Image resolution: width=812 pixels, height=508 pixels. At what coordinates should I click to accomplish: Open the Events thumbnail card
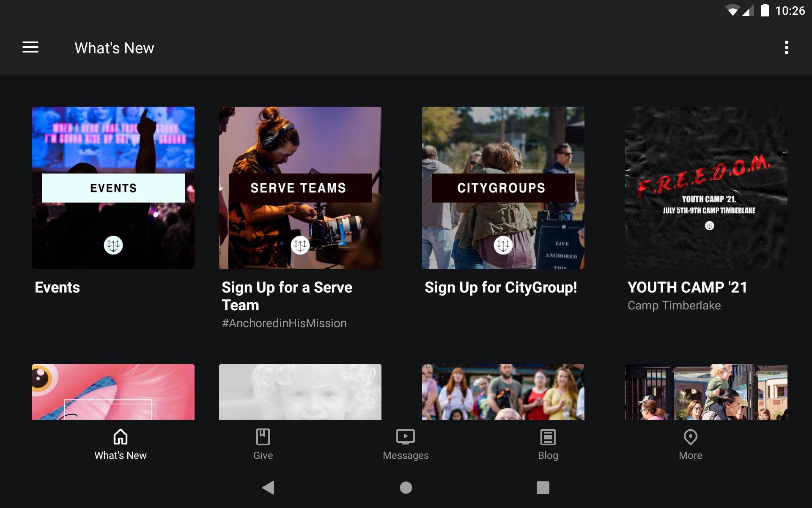pos(113,188)
